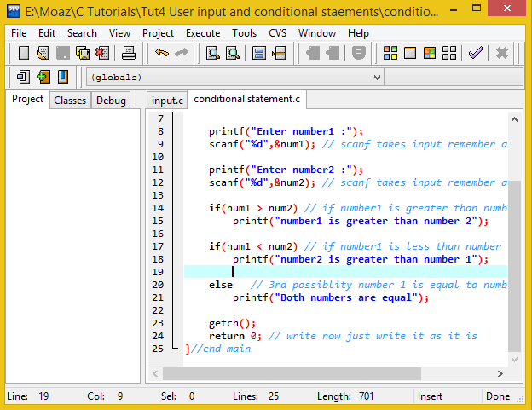The image size is (532, 410).
Task: Close the current file via the red X document icon
Action: pyautogui.click(x=102, y=53)
